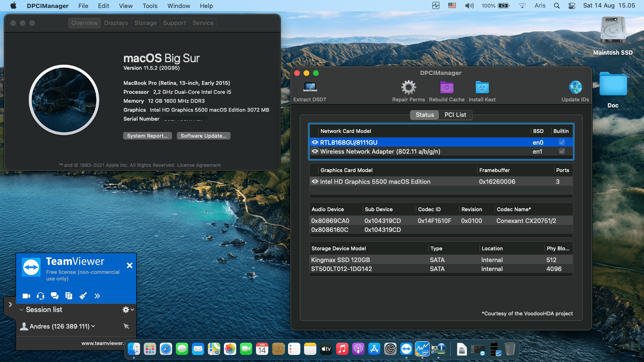Click the remote control cursor icon for Andres
The width and height of the screenshot is (644, 362).
[126, 326]
